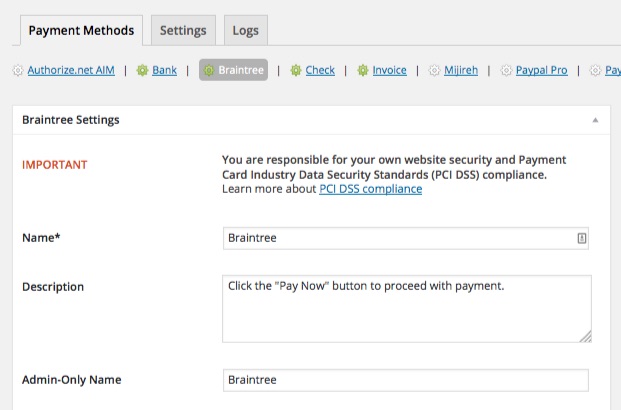Click the Description field label

[53, 287]
